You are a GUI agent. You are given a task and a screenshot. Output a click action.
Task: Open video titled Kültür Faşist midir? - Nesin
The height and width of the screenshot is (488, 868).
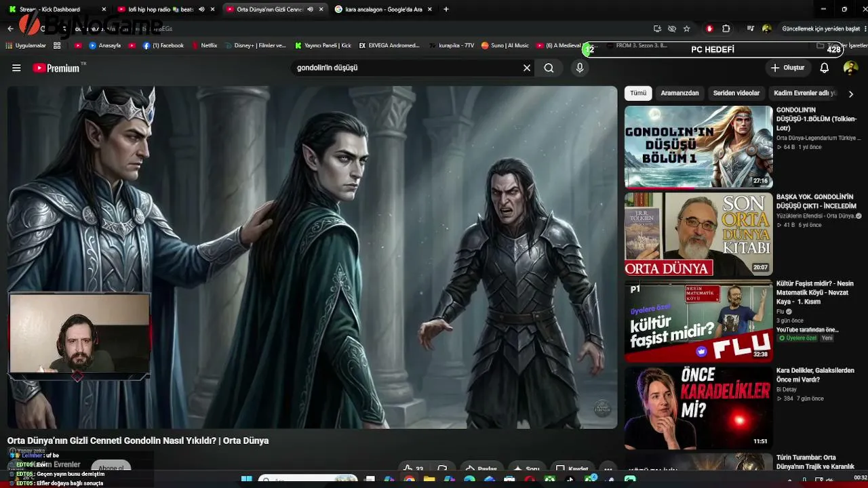pyautogui.click(x=815, y=293)
